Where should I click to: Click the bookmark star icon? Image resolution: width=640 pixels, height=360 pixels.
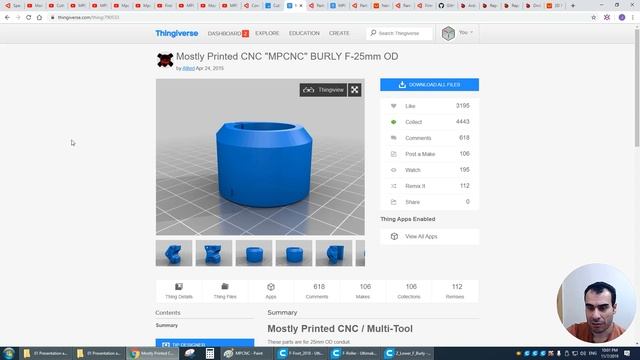tap(593, 18)
